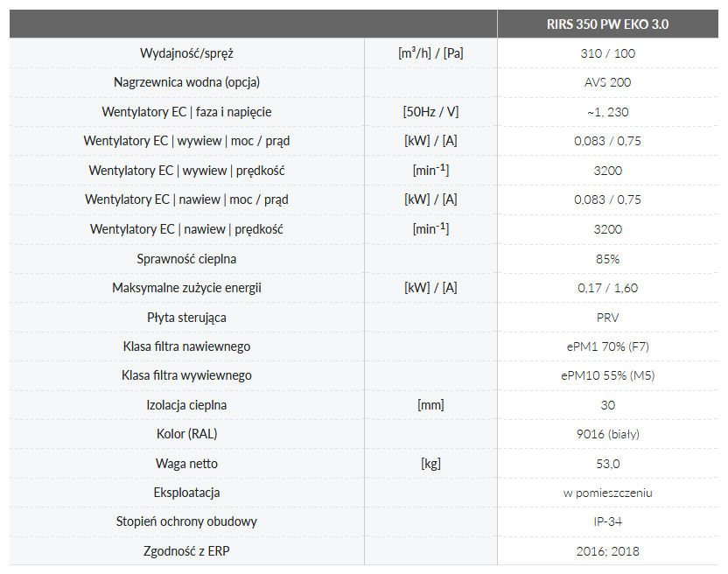Select the ePM1 70% (F7) filter value
Image resolution: width=728 pixels, height=574 pixels.
(607, 346)
